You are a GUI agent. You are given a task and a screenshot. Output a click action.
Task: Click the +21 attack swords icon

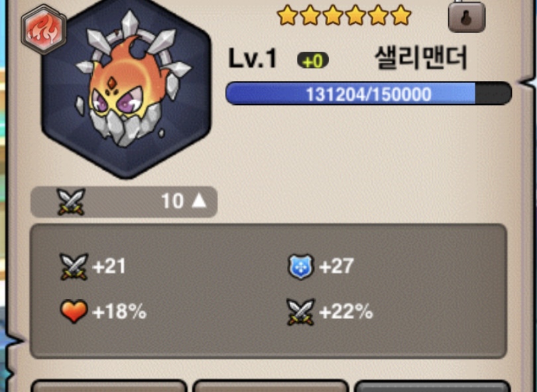(x=74, y=267)
